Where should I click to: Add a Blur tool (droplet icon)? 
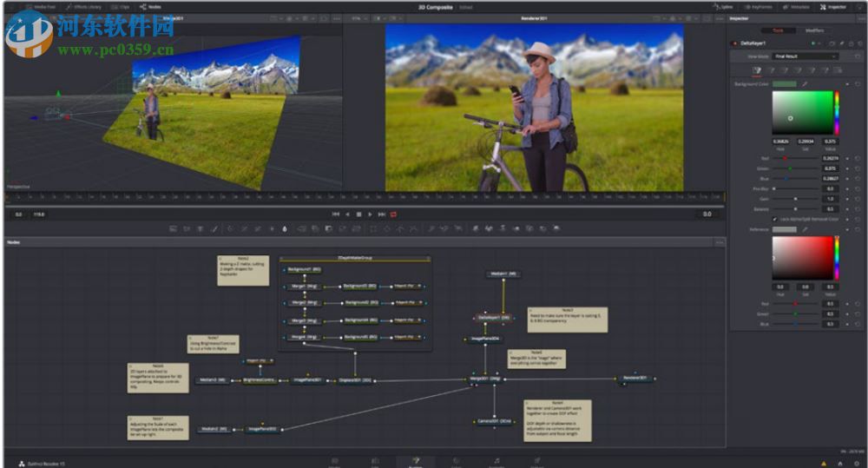point(285,228)
